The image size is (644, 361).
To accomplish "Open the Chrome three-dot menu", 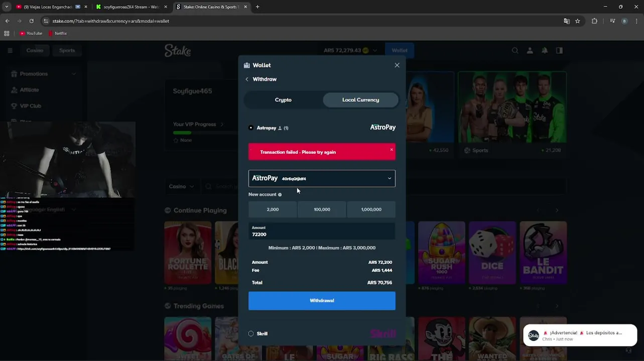I will (636, 21).
